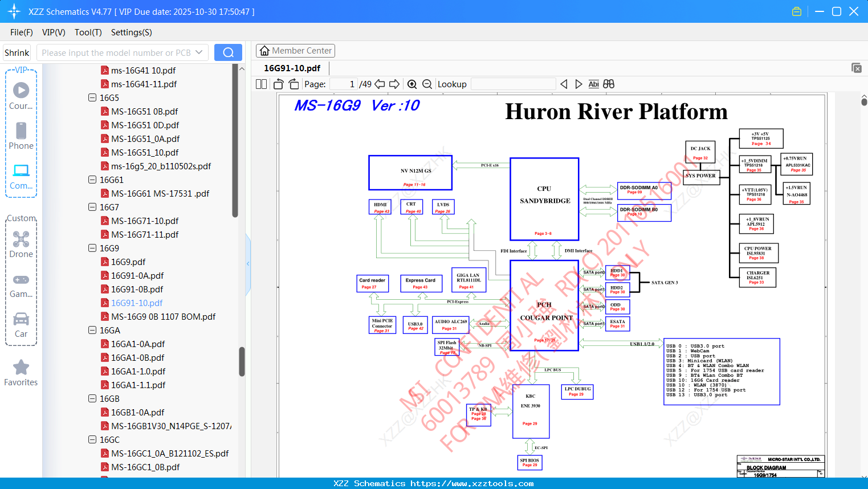Open Car category in sidebar
The width and height of the screenshot is (868, 489).
(x=21, y=325)
